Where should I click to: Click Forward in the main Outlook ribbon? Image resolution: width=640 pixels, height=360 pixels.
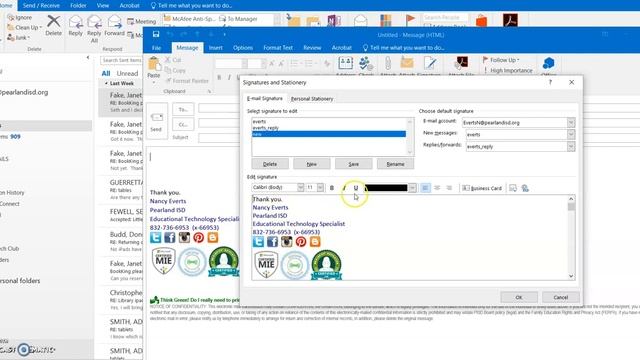point(114,25)
